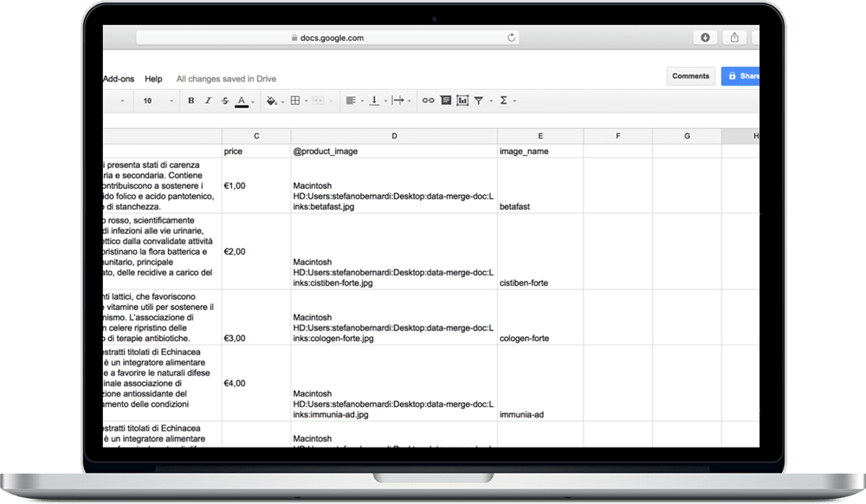The height and width of the screenshot is (504, 866).
Task: Insert a link with chain icon
Action: [428, 100]
